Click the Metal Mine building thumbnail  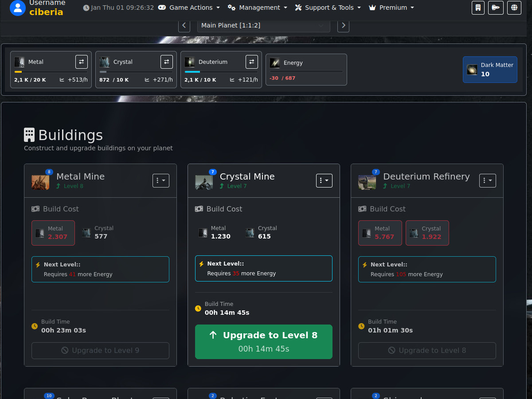click(40, 182)
